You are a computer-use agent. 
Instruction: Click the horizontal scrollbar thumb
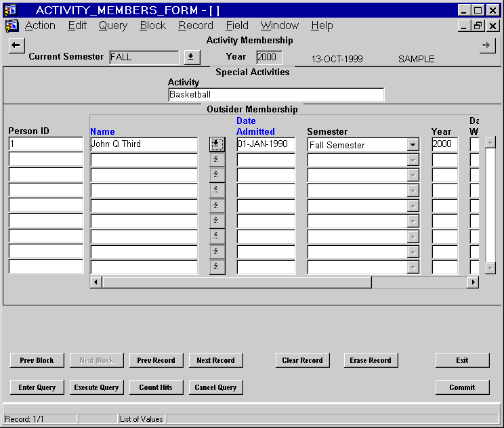[237, 282]
